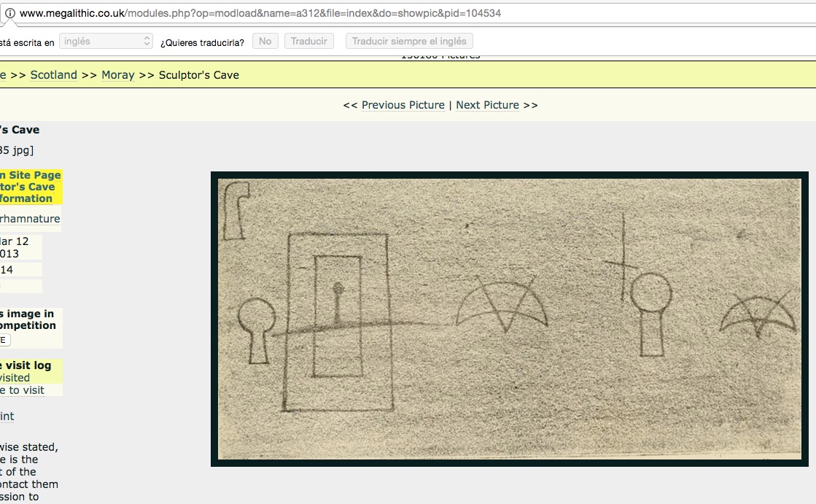Click the link ending in 'int' in sidebar

[7, 416]
